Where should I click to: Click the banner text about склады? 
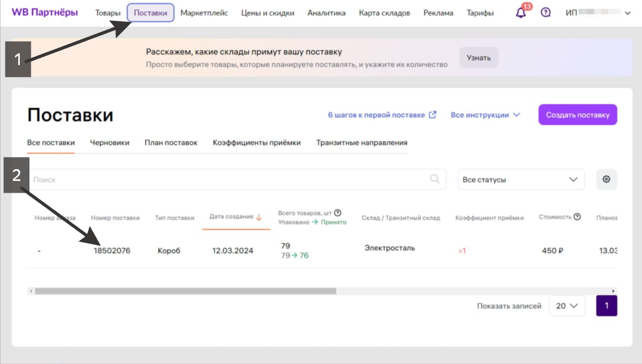(x=244, y=52)
